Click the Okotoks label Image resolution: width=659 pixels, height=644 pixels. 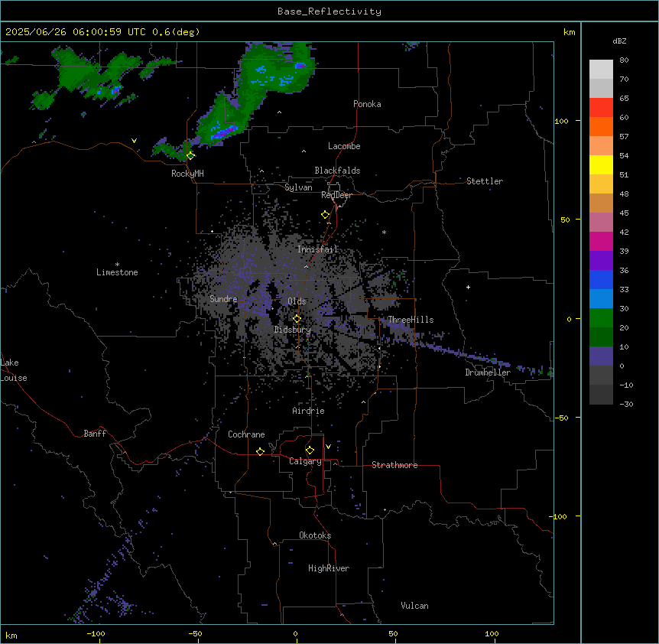[315, 535]
